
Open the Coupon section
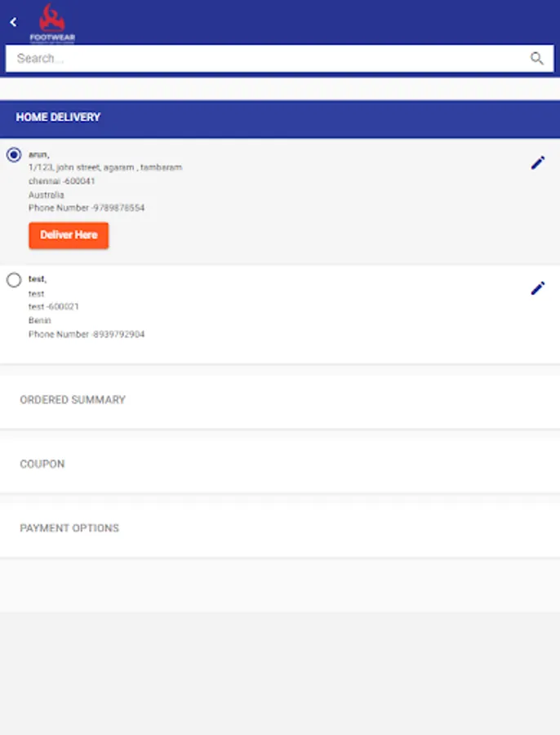click(42, 464)
